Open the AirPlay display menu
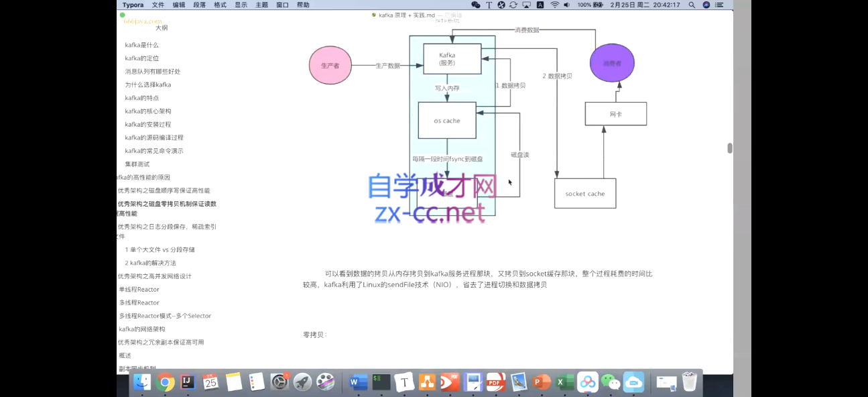The height and width of the screenshot is (397, 868). tap(527, 5)
